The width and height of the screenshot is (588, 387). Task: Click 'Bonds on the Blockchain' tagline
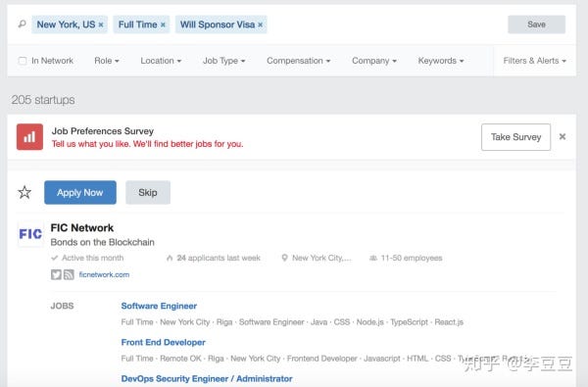pyautogui.click(x=102, y=242)
